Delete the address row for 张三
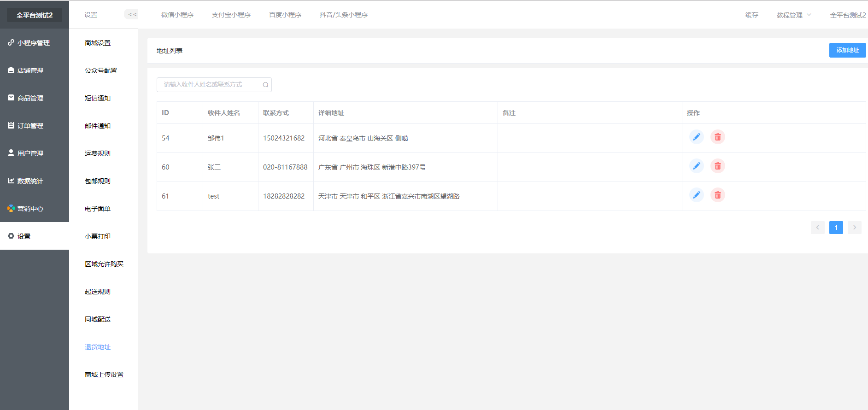Viewport: 868px width, 410px height. point(717,166)
